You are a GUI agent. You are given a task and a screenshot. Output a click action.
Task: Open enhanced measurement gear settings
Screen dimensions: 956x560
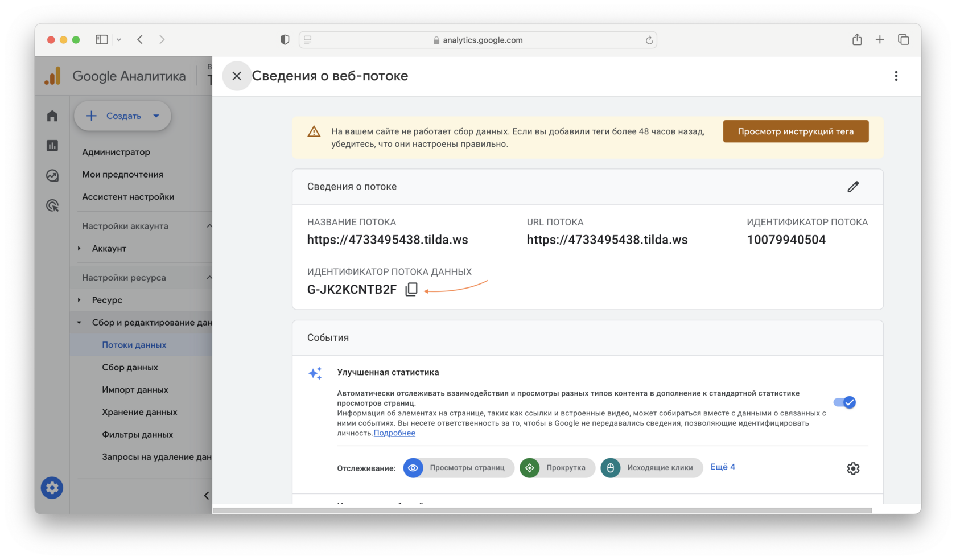click(852, 468)
